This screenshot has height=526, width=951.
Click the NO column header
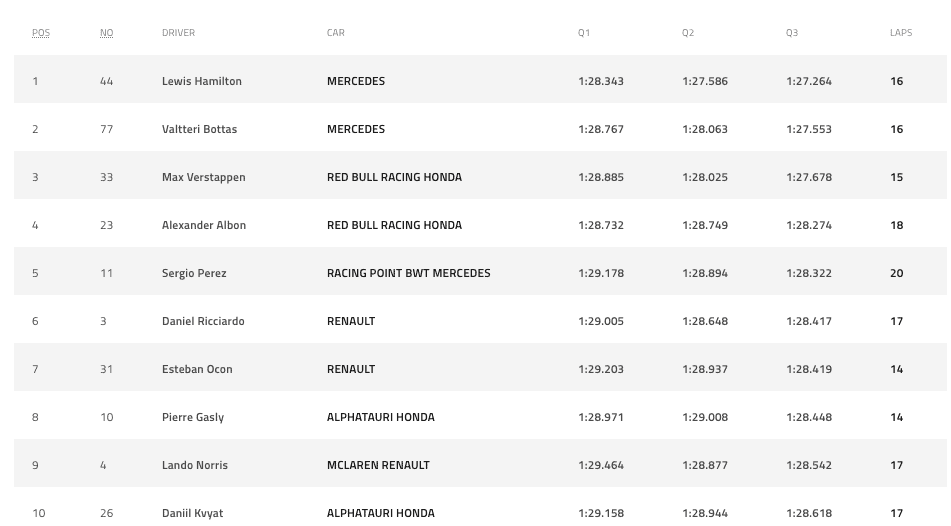(106, 33)
